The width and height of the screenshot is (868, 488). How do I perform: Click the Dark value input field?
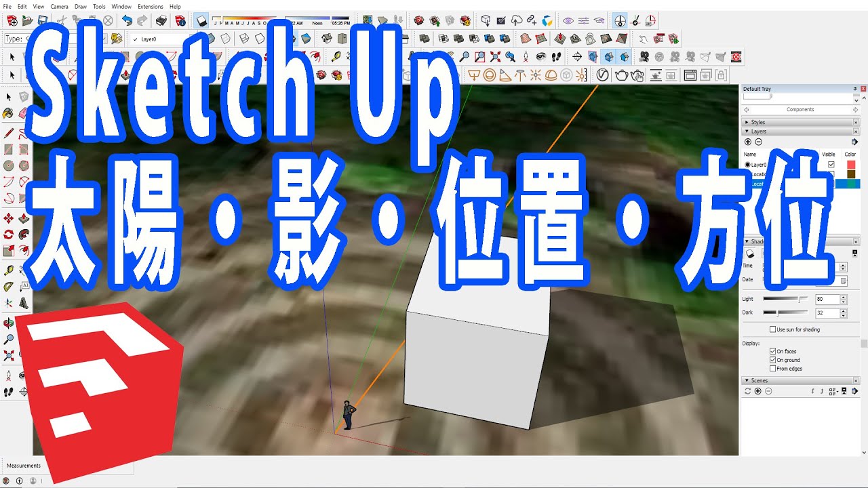point(827,313)
